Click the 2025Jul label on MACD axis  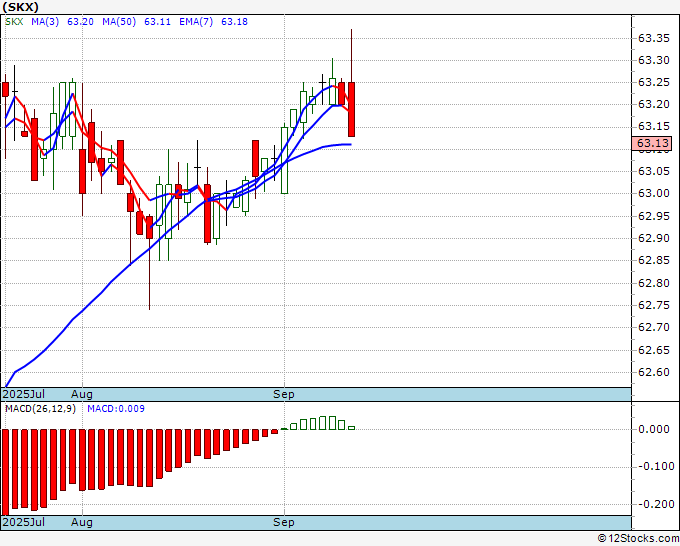click(x=24, y=522)
